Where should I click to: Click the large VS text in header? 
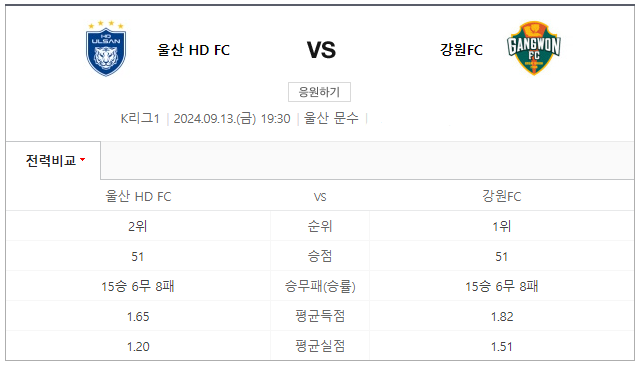point(321,50)
